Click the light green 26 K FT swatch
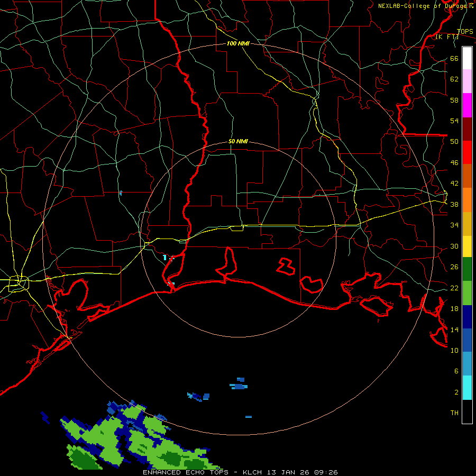The height and width of the screenshot is (476, 476). coord(467,293)
